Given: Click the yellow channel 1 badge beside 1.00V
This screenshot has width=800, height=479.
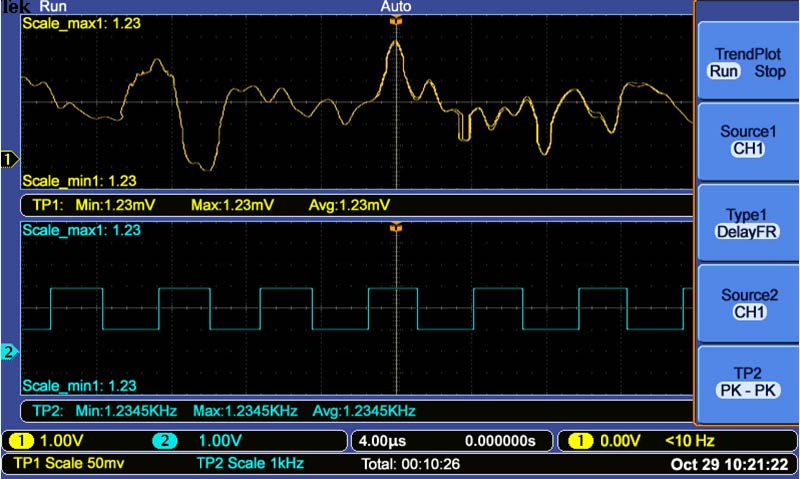Looking at the screenshot, I should tap(21, 440).
